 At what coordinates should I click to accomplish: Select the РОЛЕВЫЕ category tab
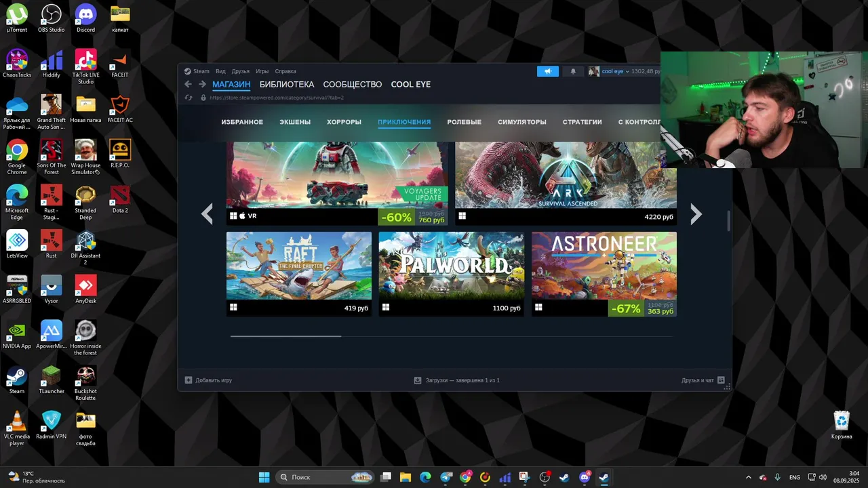click(x=464, y=122)
